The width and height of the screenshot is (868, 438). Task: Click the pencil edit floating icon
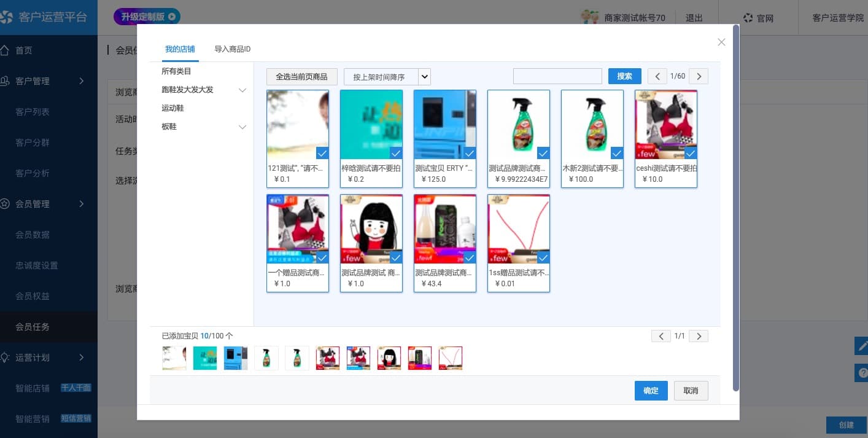[861, 345]
